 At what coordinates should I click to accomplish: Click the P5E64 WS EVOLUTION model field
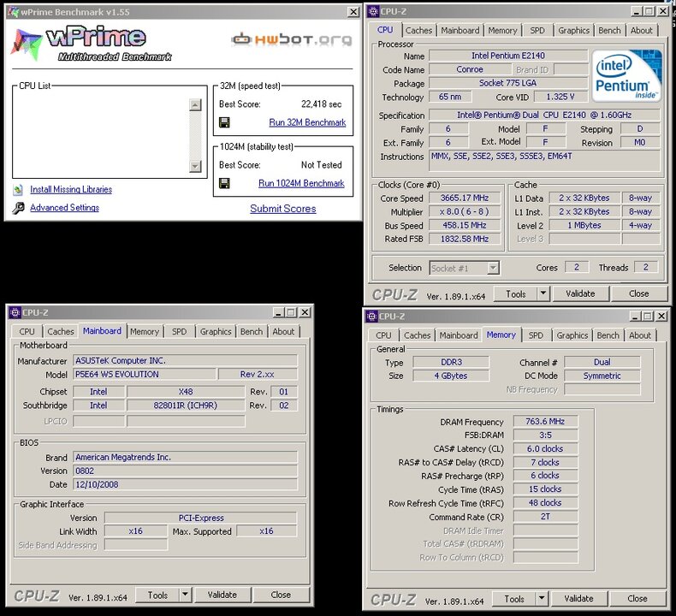(x=144, y=374)
